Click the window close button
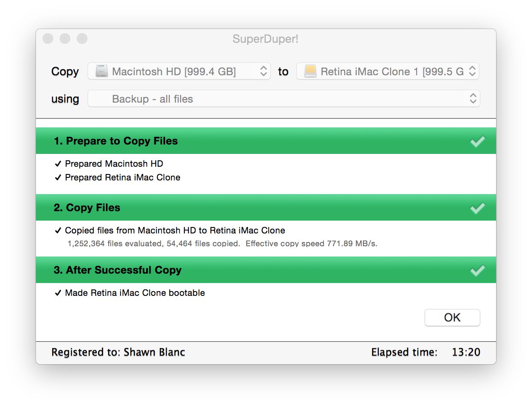Viewport: 532px width, 407px height. (x=48, y=38)
